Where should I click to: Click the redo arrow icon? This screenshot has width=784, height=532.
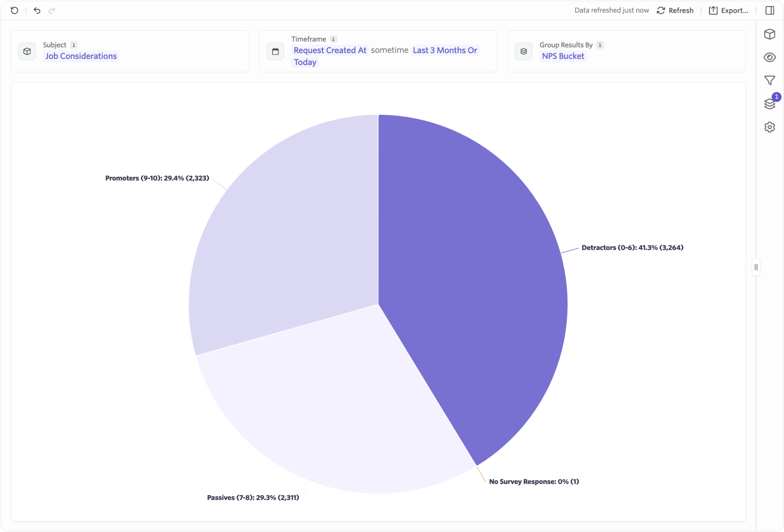coord(52,10)
